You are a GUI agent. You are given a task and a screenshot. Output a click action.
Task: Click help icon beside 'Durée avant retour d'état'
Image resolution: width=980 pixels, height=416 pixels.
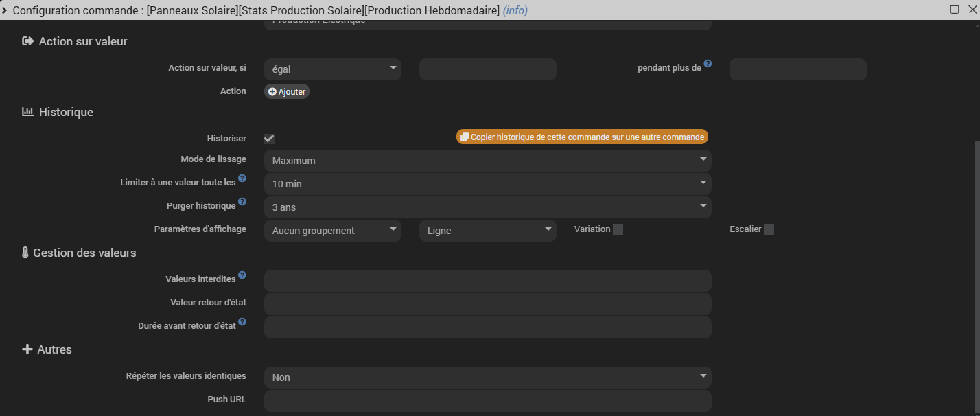pyautogui.click(x=242, y=322)
